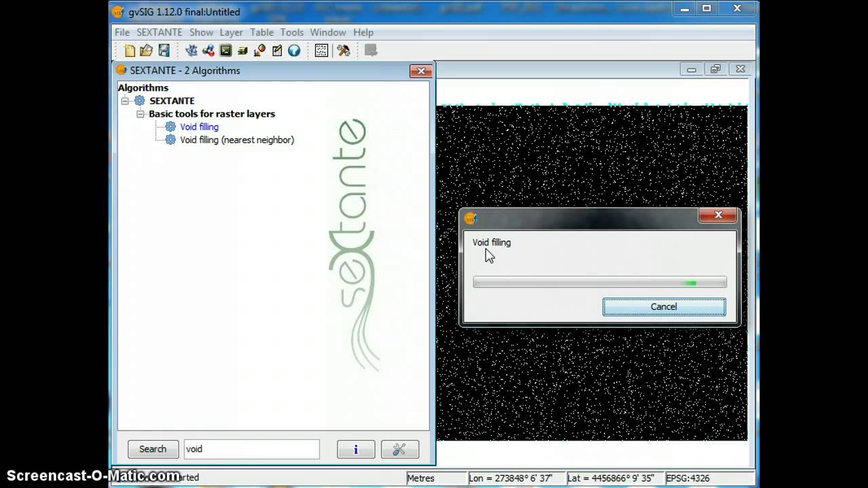Click the dotted pattern window toolbar icon
This screenshot has width=868, height=488.
pyautogui.click(x=321, y=51)
